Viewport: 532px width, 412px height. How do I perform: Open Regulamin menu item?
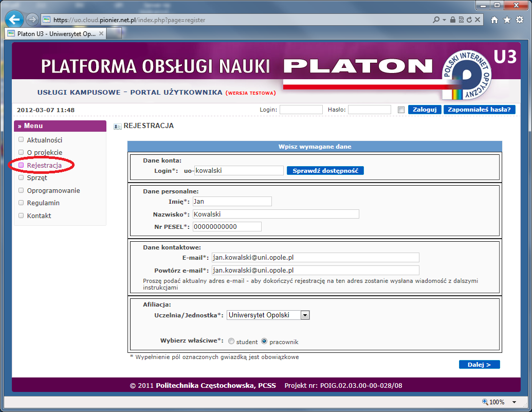[43, 203]
